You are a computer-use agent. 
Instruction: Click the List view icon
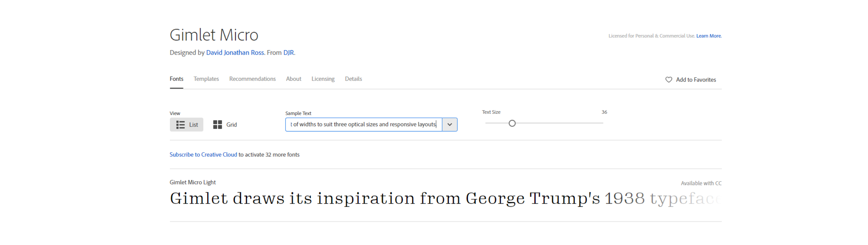180,125
